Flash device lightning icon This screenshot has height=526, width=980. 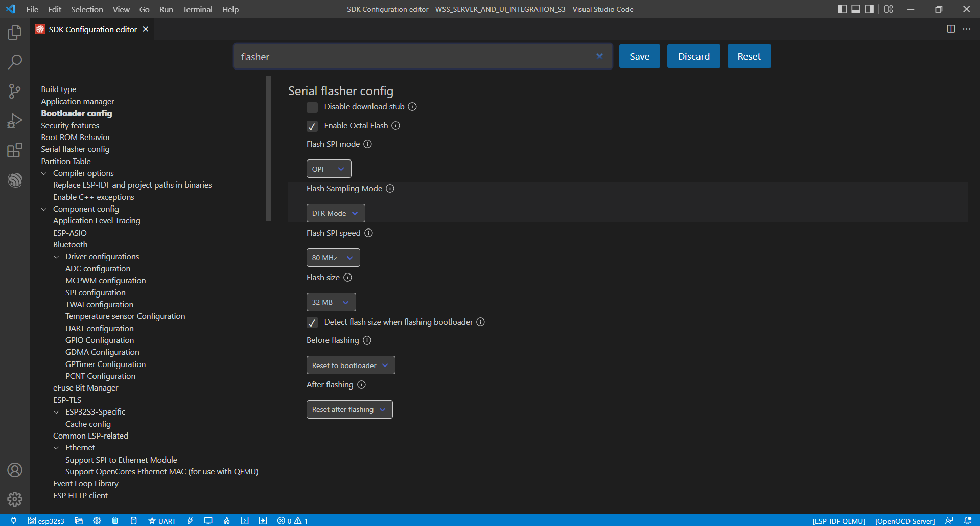[190, 520]
